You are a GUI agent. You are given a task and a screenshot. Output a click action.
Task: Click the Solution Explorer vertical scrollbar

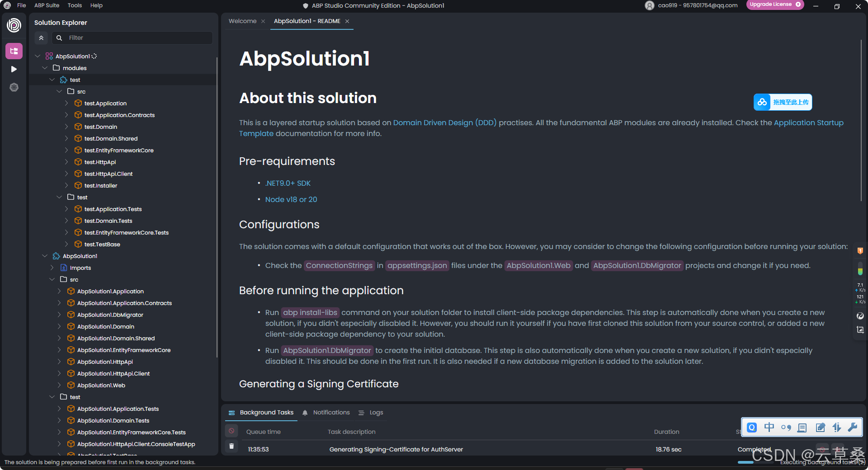(217, 207)
